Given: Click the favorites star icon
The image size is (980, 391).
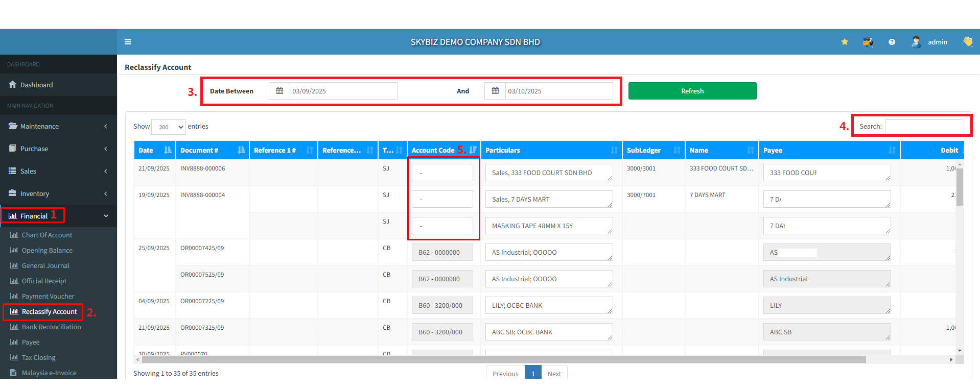Looking at the screenshot, I should tap(845, 42).
